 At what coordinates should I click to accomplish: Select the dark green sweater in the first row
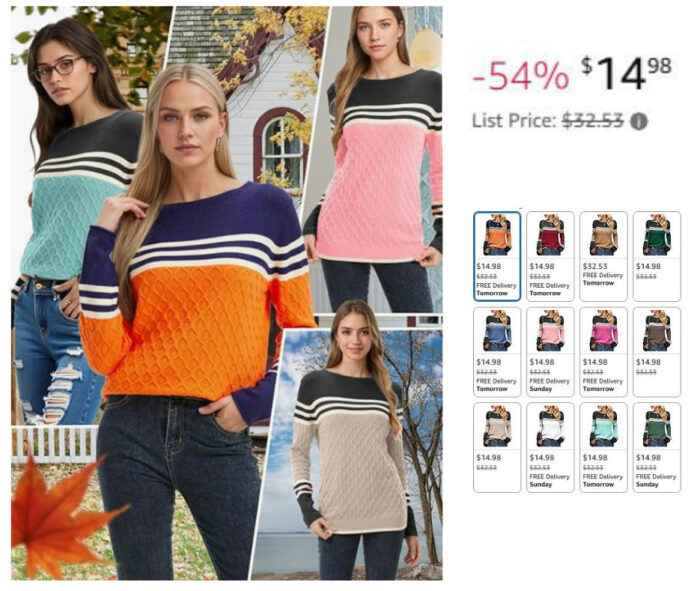click(657, 256)
